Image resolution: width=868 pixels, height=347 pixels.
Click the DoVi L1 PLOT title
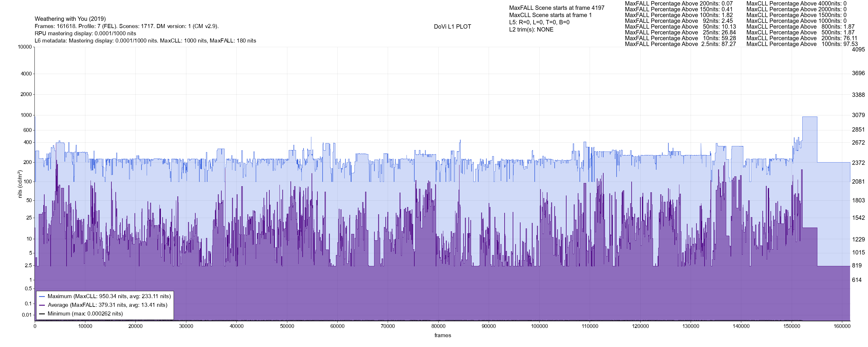click(x=452, y=27)
